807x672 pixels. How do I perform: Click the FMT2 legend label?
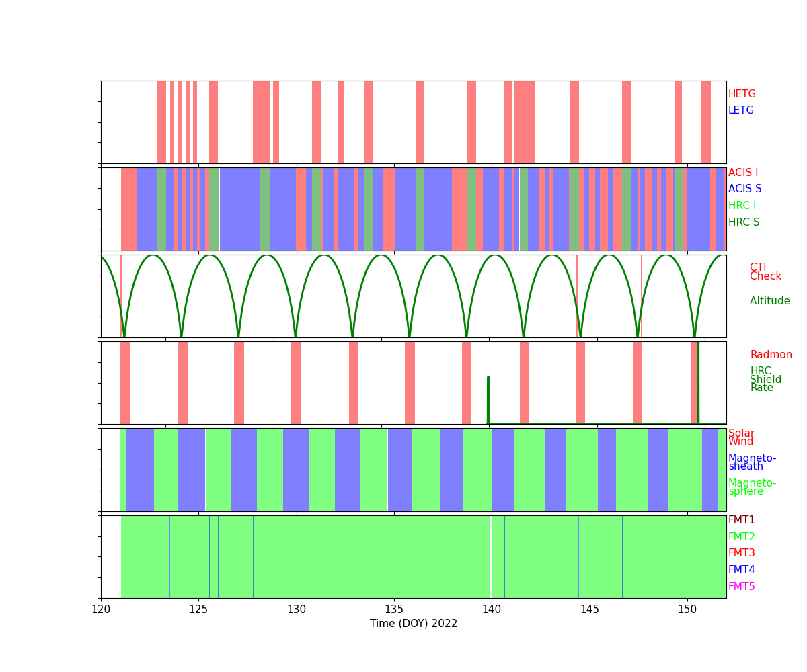741,537
